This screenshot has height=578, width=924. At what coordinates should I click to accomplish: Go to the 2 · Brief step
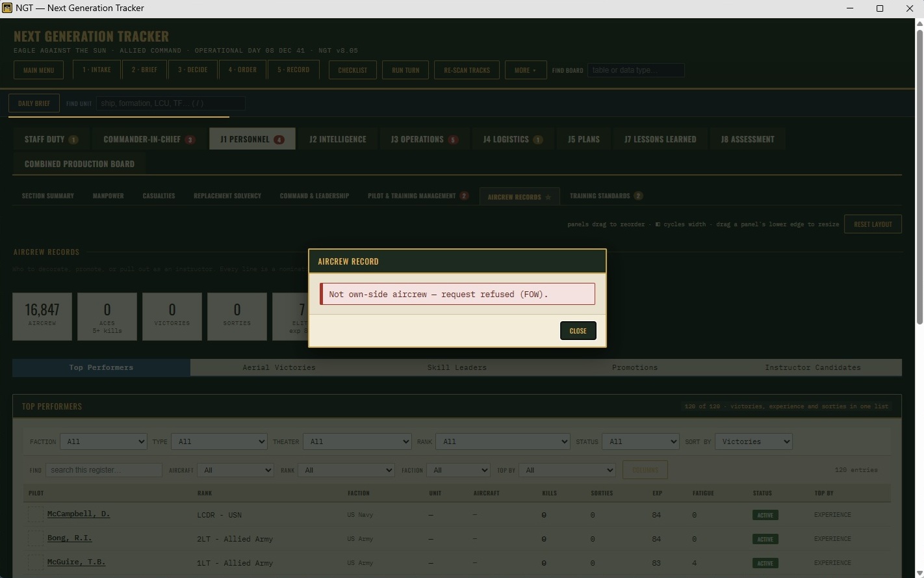coord(144,70)
